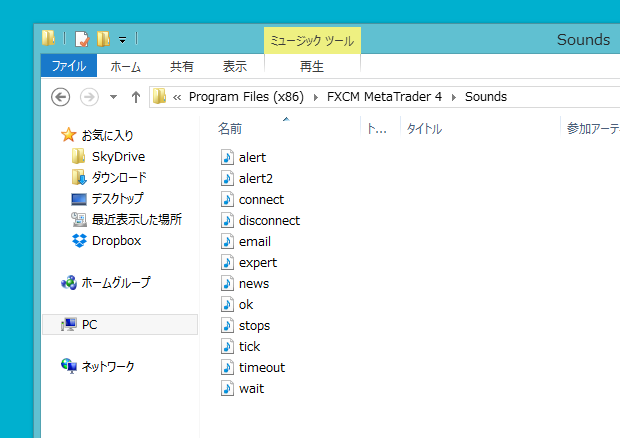Click the New Folder icon in quick access toolbar
Viewport: 620px width, 438px height.
point(104,39)
